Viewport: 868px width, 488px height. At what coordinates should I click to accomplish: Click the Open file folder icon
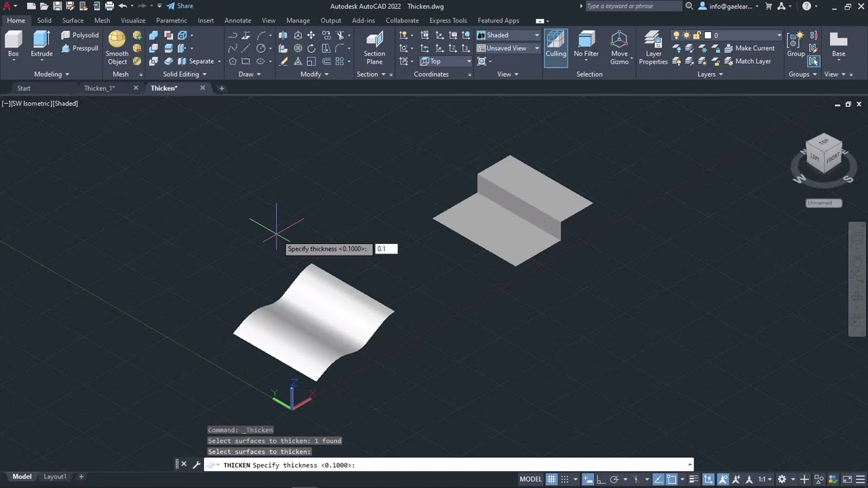[x=44, y=6]
